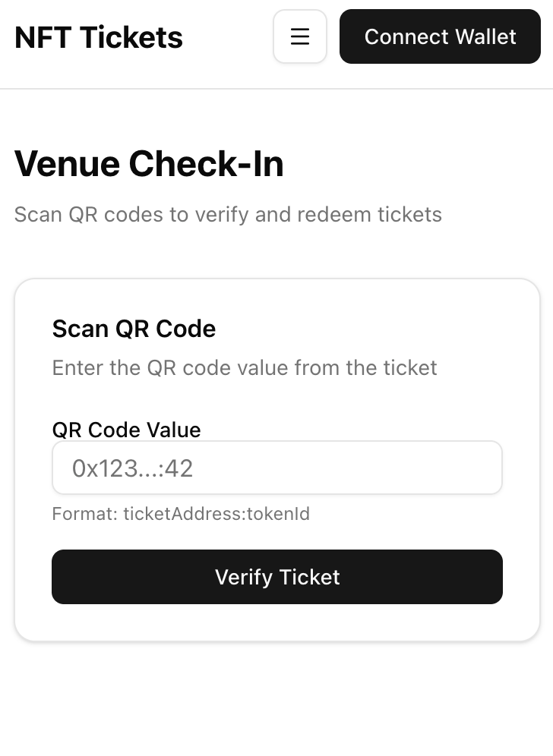This screenshot has height=756, width=553.
Task: Click the Scan QR Code card heading
Action: click(134, 329)
